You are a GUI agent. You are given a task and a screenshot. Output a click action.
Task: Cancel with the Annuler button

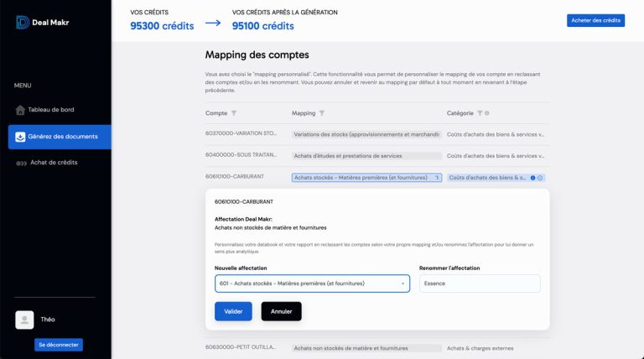pyautogui.click(x=281, y=311)
